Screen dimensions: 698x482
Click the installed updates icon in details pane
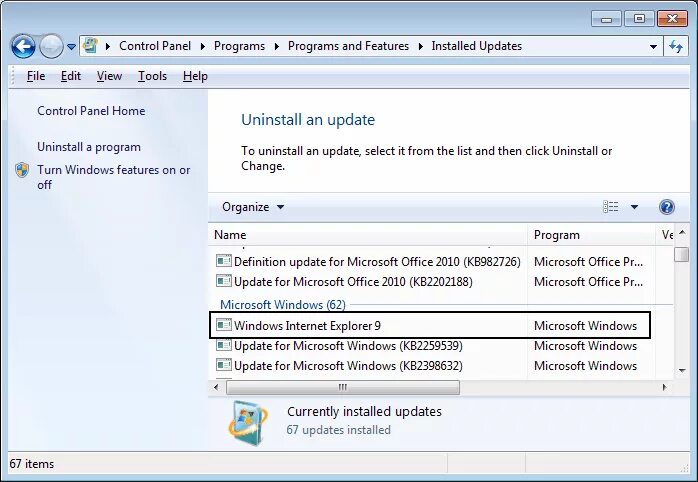[x=248, y=423]
